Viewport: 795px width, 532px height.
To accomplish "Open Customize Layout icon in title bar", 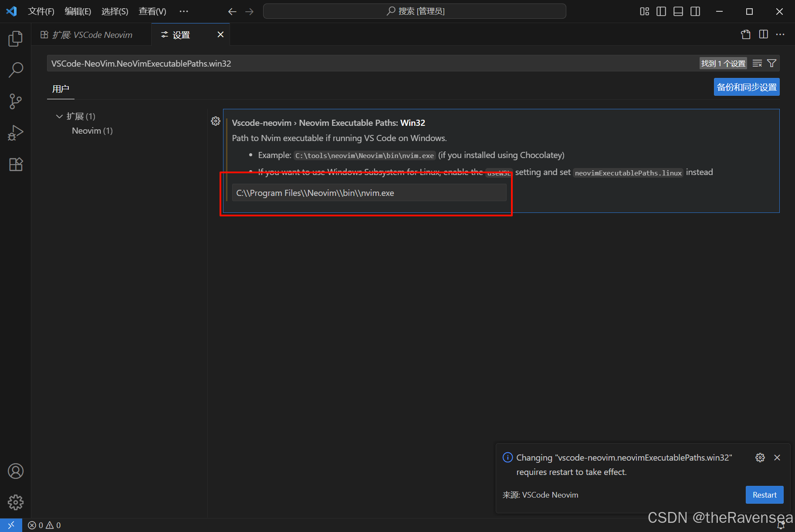I will [644, 11].
